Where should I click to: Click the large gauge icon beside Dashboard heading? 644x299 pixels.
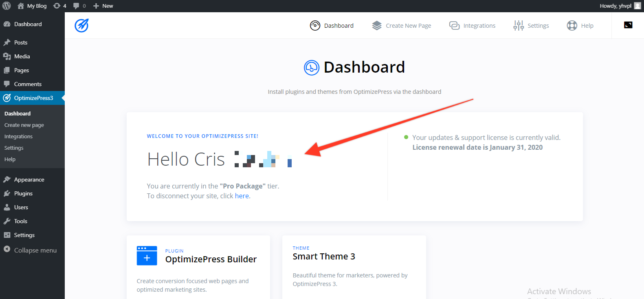(312, 67)
